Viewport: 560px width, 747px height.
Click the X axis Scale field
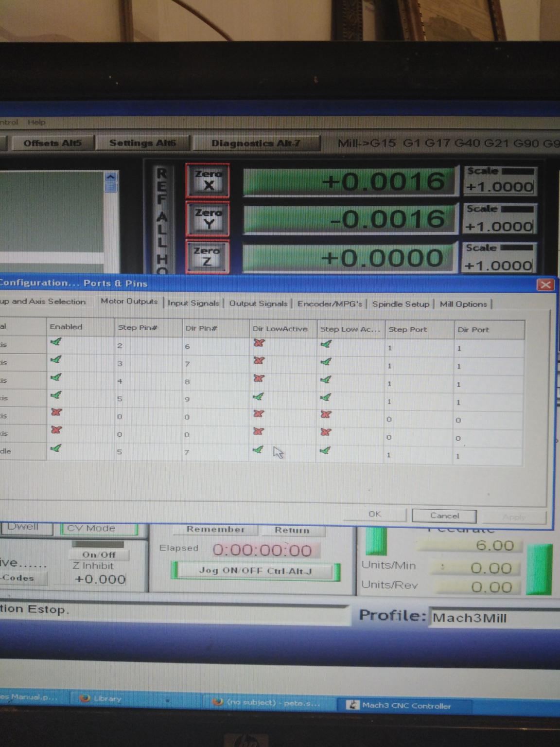coord(499,187)
